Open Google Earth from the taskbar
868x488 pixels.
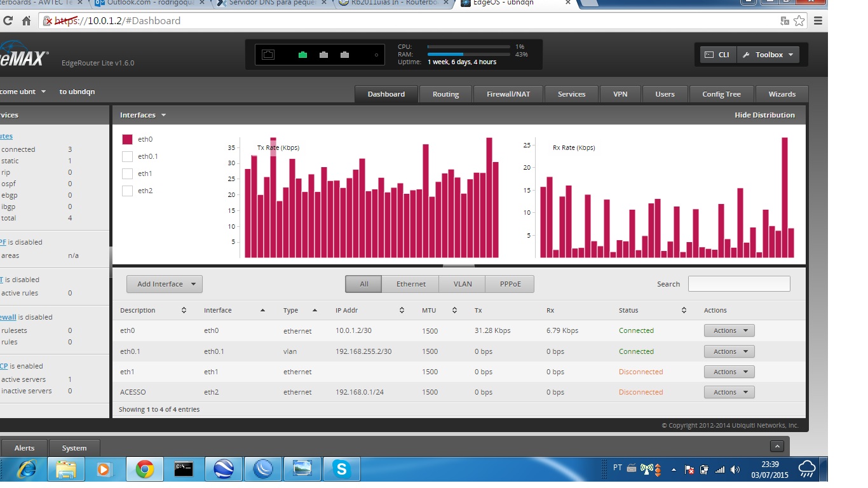coord(223,470)
